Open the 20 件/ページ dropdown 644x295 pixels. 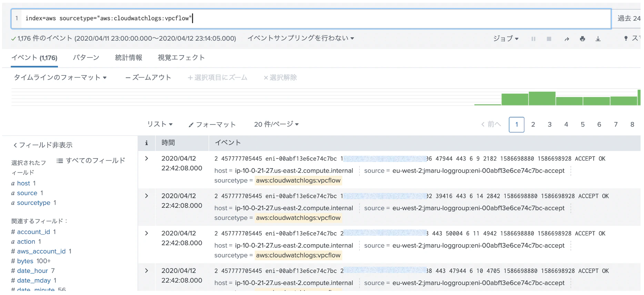click(x=276, y=124)
